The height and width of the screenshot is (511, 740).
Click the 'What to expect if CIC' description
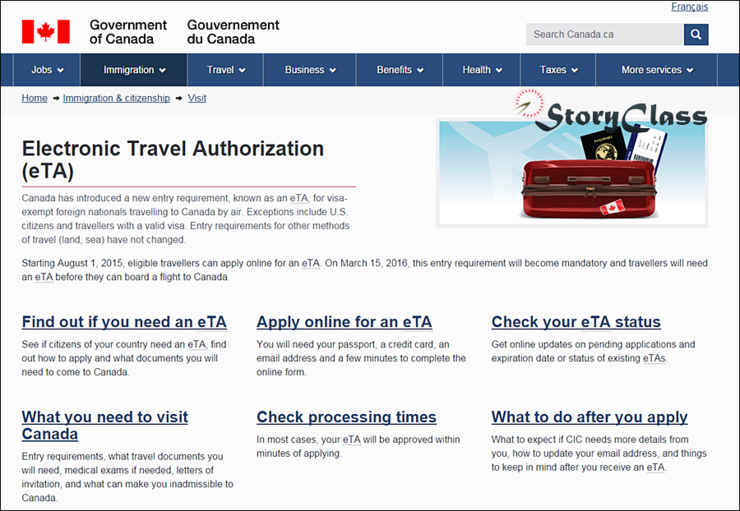[599, 453]
